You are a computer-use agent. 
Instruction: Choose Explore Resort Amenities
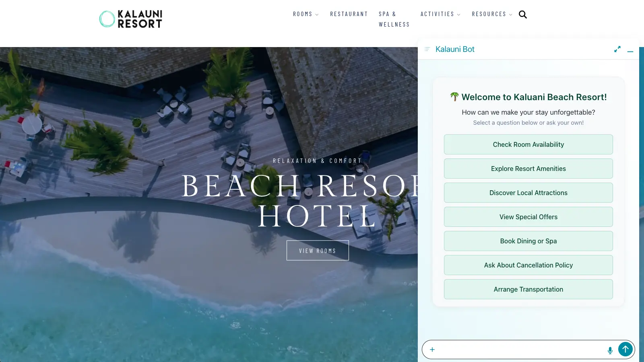[x=528, y=169]
